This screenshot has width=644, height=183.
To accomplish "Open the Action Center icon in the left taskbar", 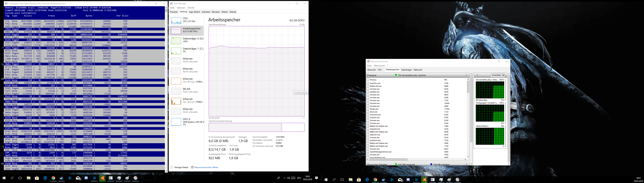I will click(x=316, y=178).
